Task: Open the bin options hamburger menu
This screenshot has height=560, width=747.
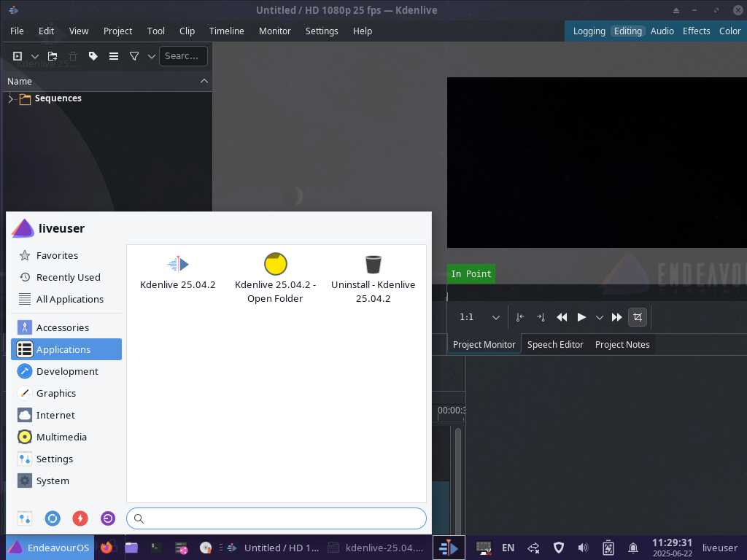Action: coord(113,56)
